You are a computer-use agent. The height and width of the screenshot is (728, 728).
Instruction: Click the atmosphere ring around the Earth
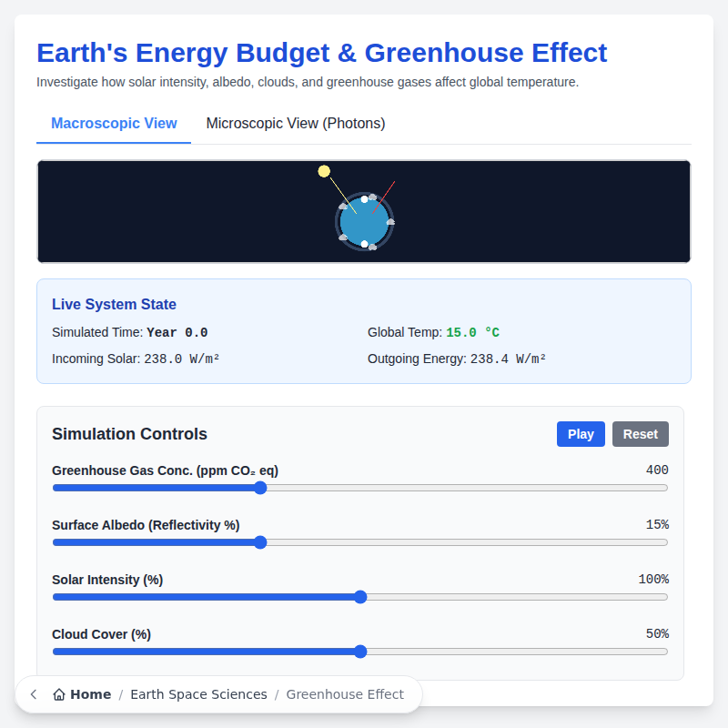click(x=338, y=221)
